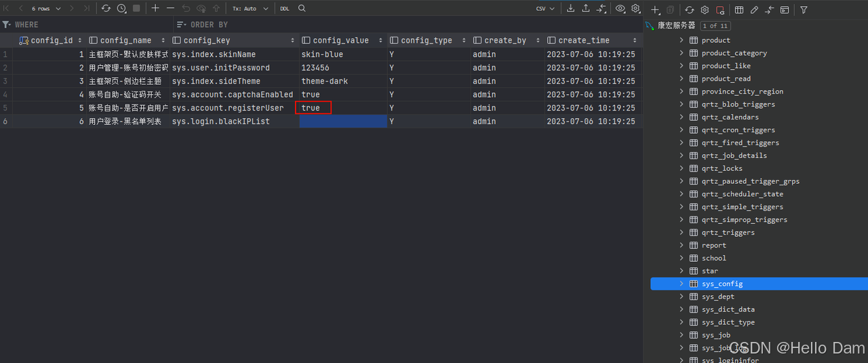Click the WHERE filter field
The width and height of the screenshot is (868, 363).
87,24
